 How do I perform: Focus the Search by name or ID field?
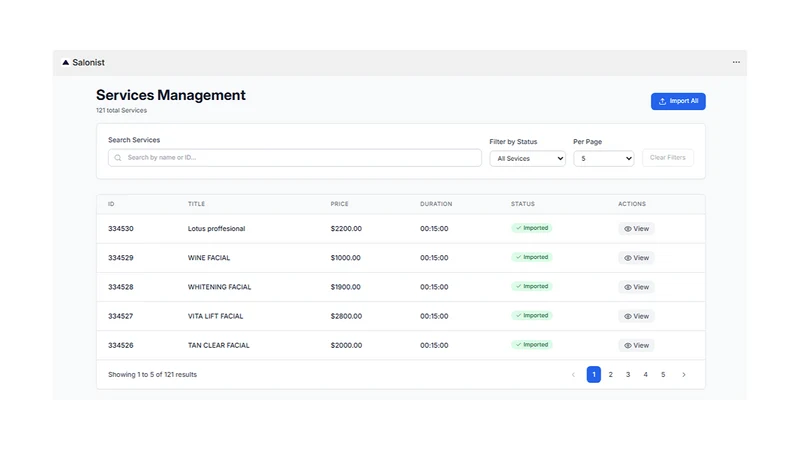(295, 158)
